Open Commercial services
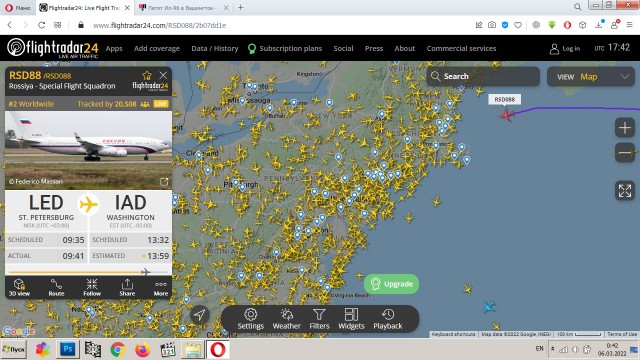This screenshot has width=640, height=360. click(x=461, y=49)
